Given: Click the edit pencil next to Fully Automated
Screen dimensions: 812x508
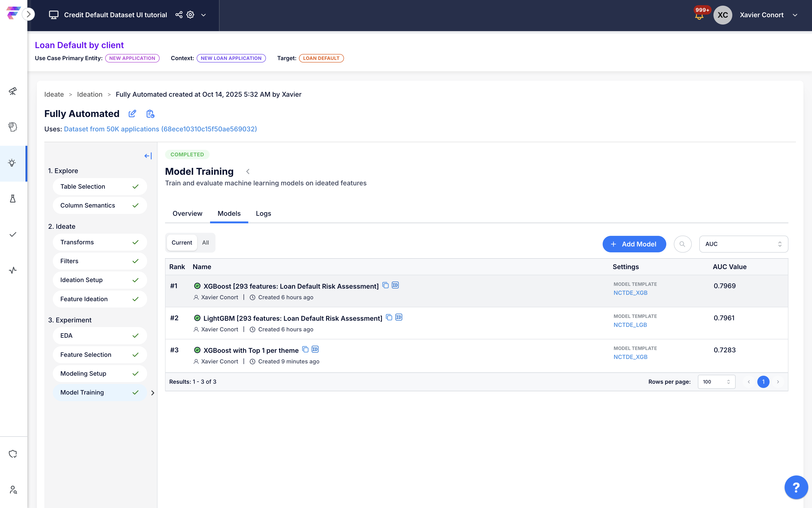Looking at the screenshot, I should (x=132, y=114).
